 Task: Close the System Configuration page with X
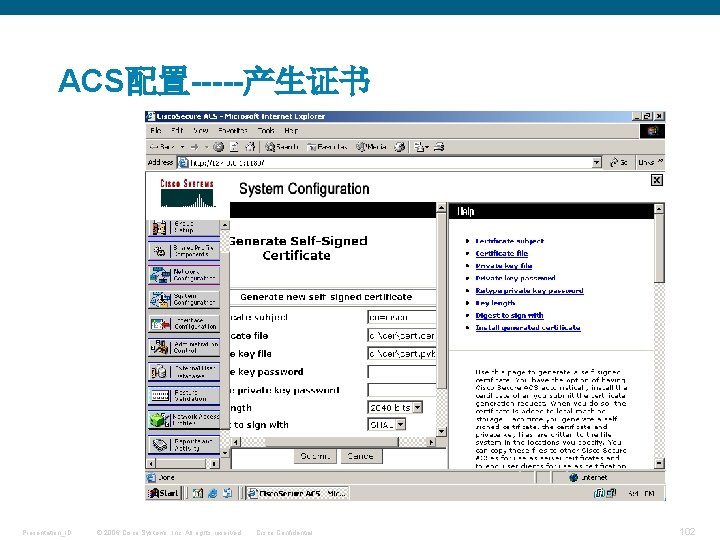click(x=657, y=180)
